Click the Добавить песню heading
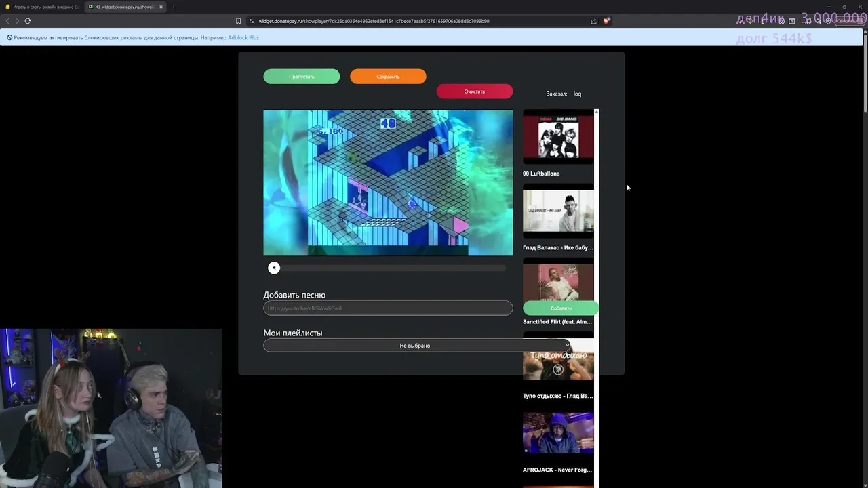 click(294, 295)
